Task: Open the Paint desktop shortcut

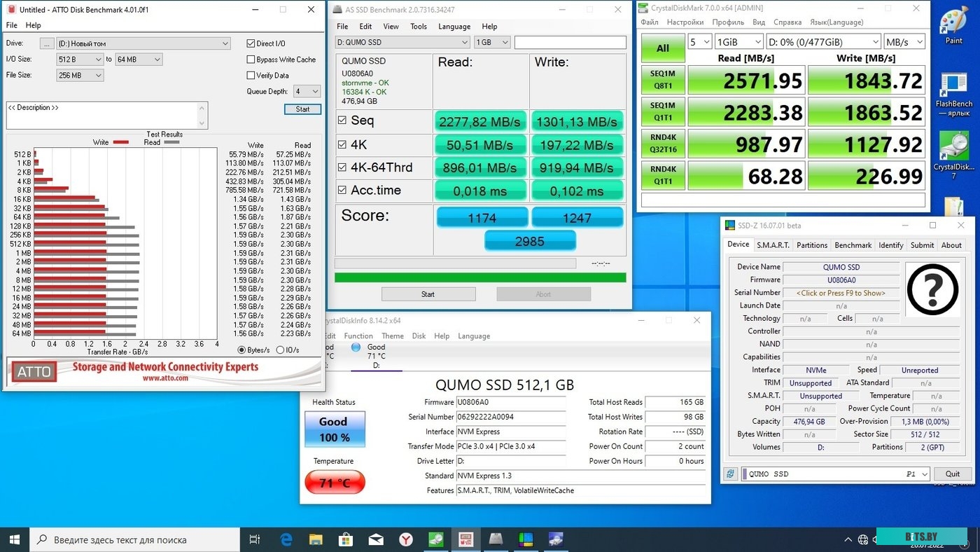Action: click(953, 27)
